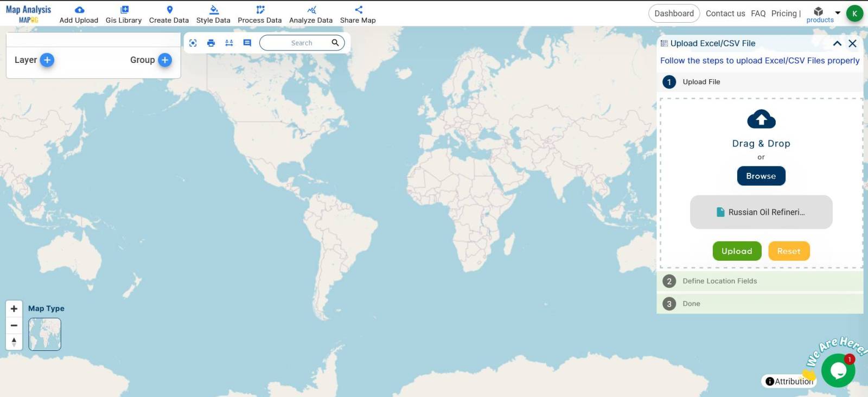Open the Add Upload menu

pyautogui.click(x=79, y=15)
